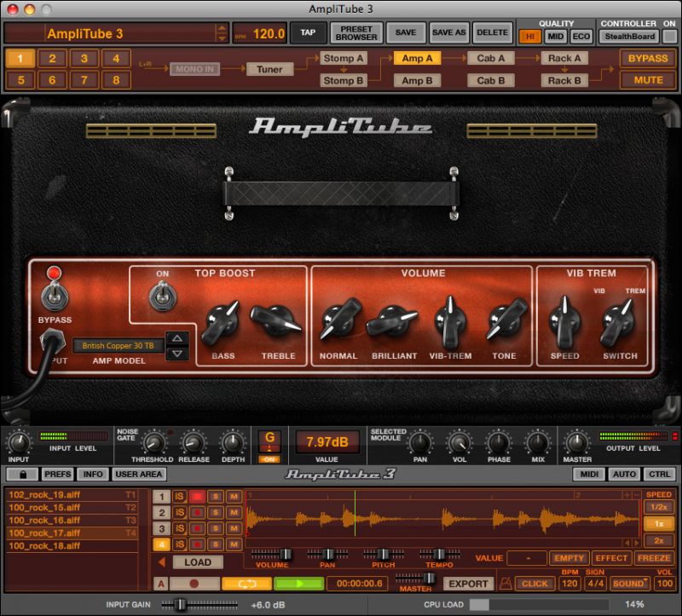The image size is (682, 616).
Task: Click the INPUT GAIN slider handle
Action: click(181, 604)
